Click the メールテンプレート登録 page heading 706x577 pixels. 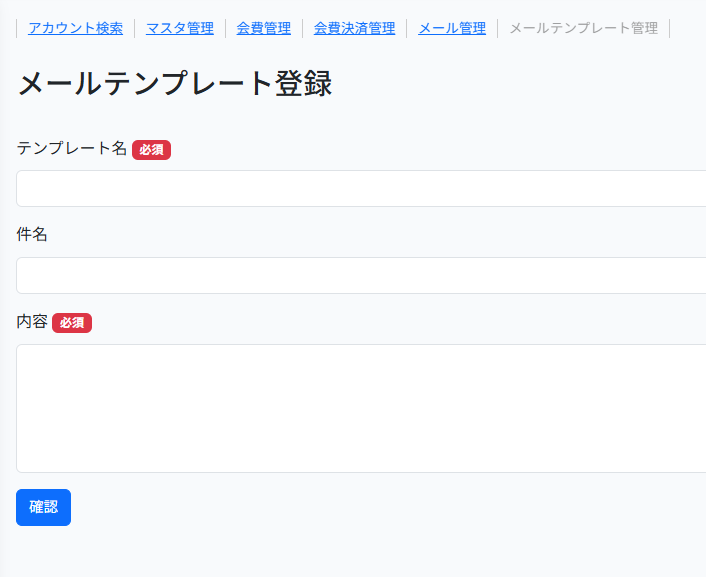tap(174, 84)
